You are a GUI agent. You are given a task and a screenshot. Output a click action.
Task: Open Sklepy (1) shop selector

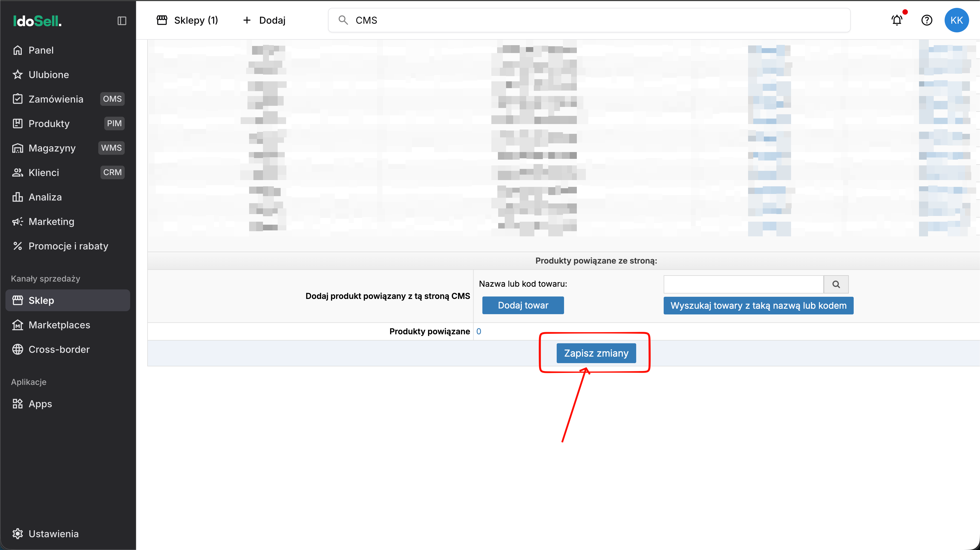[x=187, y=20]
